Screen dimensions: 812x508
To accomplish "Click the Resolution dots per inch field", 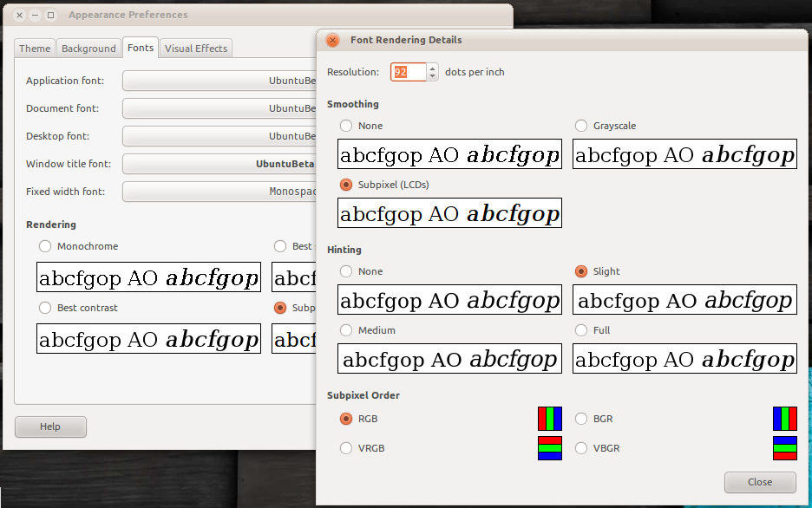I will (408, 72).
